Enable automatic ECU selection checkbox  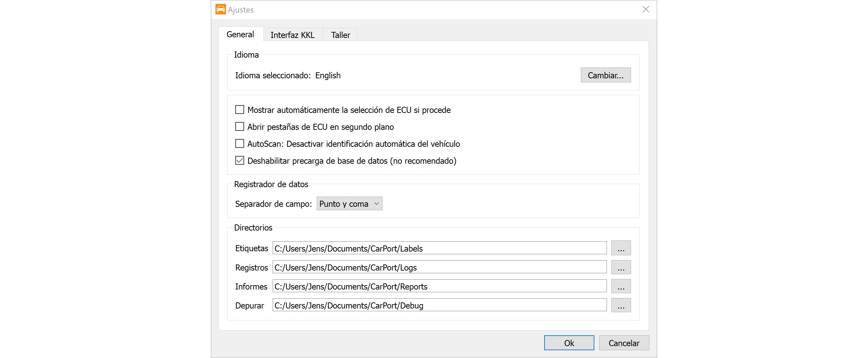(x=240, y=110)
